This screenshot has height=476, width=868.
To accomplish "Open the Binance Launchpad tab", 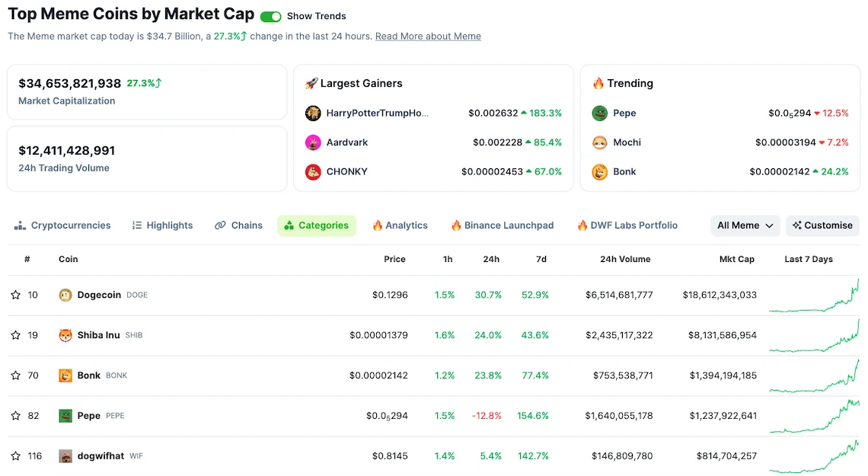I will (503, 226).
